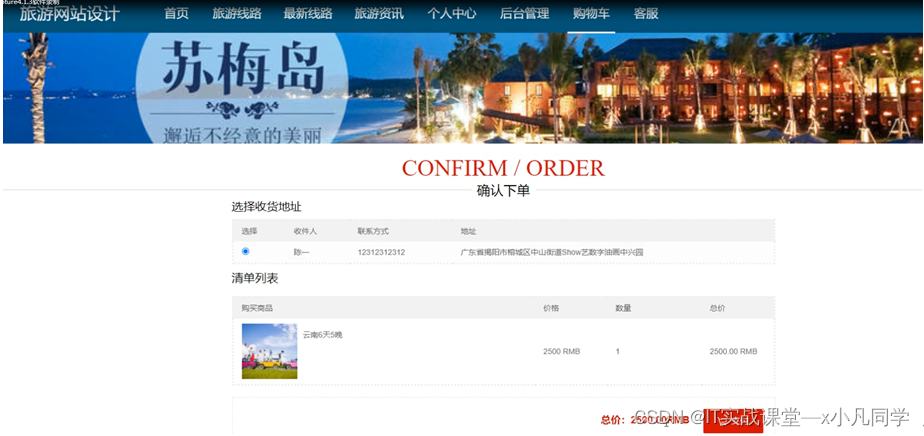Click the 旅游网站设计 site logo
This screenshot has width=924, height=436.
click(70, 14)
